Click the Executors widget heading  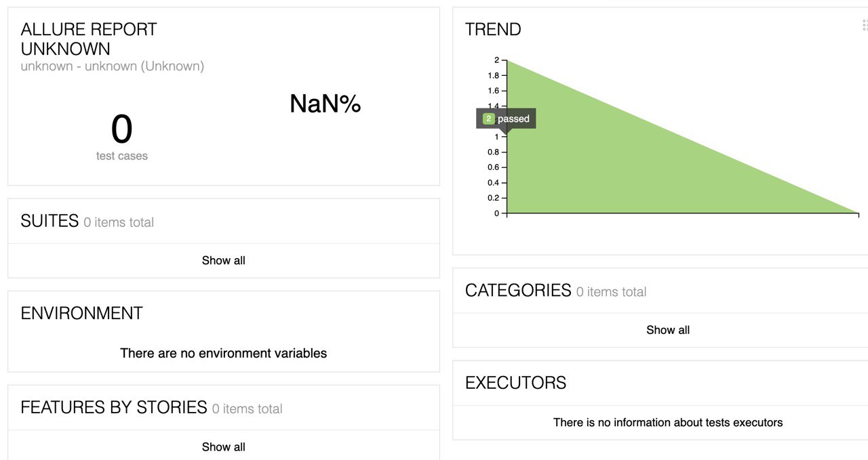[515, 383]
